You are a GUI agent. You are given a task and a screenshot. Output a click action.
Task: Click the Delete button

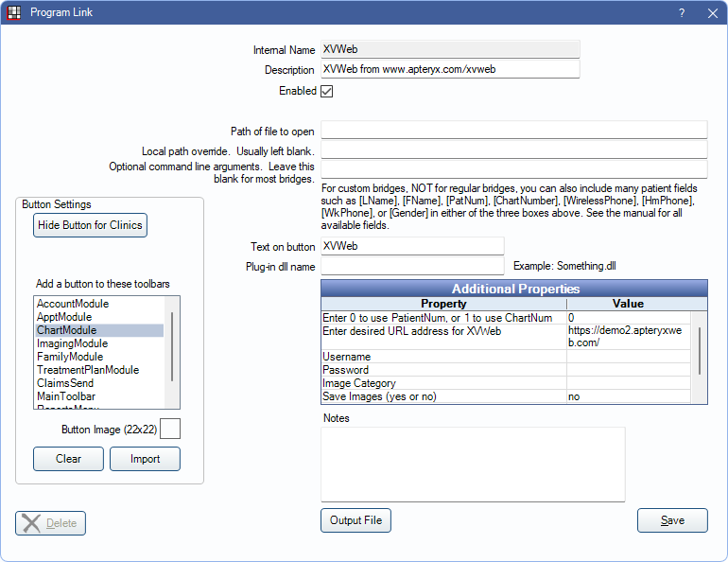pos(51,523)
